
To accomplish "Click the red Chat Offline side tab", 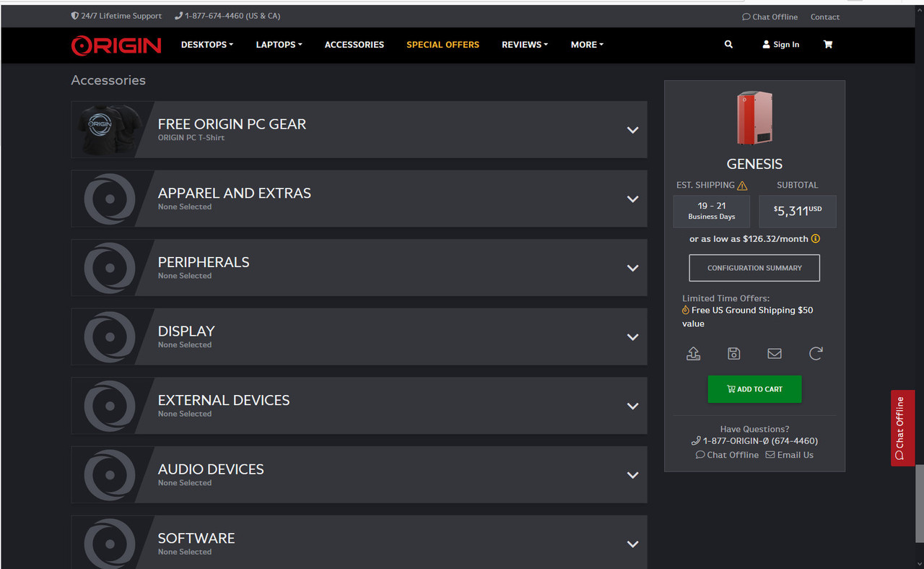I will coord(902,427).
